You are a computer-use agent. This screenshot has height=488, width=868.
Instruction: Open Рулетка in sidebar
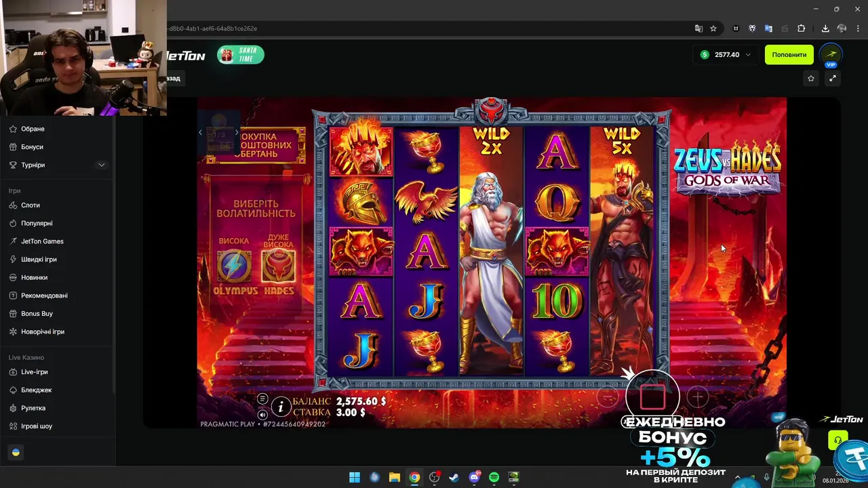tap(33, 408)
